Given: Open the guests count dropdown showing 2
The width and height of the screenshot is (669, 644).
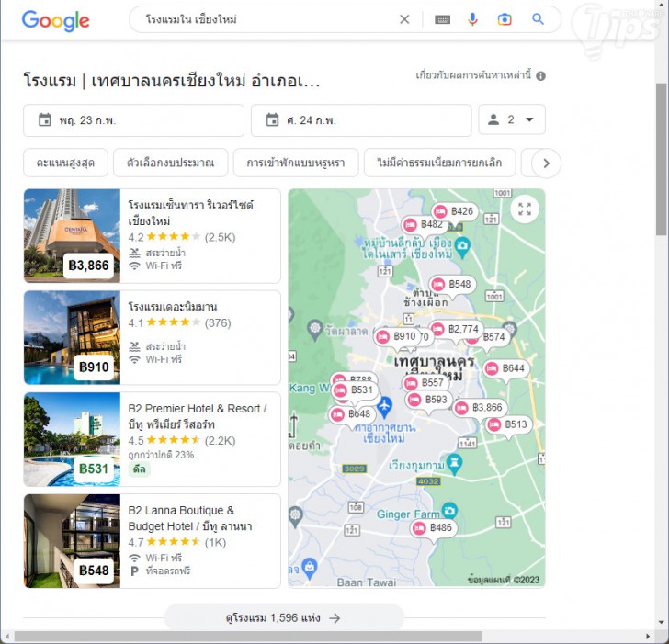Looking at the screenshot, I should (x=512, y=119).
